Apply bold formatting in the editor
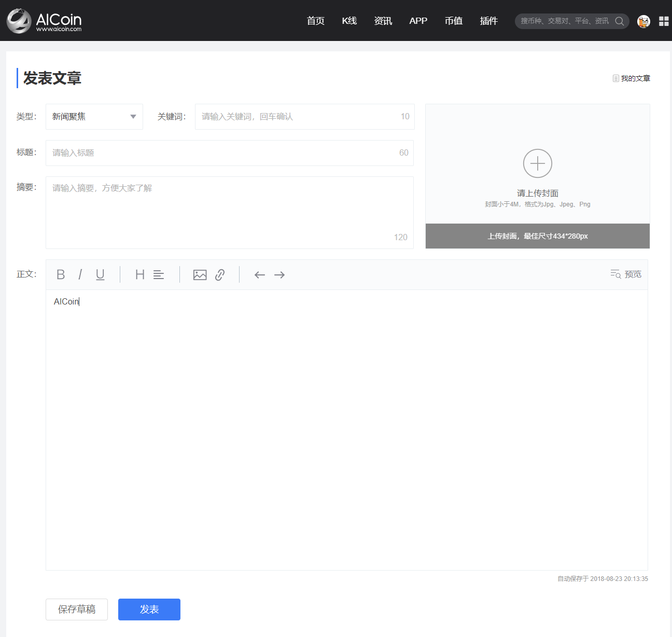The image size is (672, 637). tap(61, 274)
